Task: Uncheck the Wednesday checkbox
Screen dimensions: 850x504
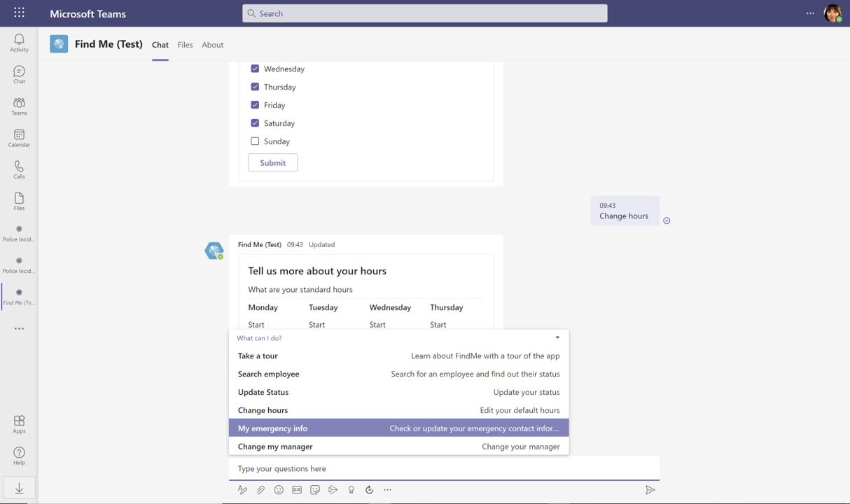Action: (x=255, y=69)
